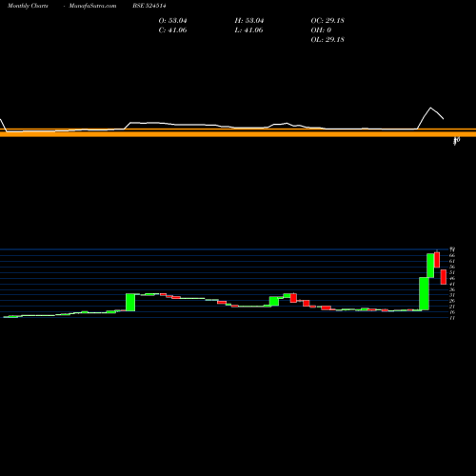This screenshot has height=476, width=476.
Task: Click price axis label 46
Action: click(x=452, y=278)
